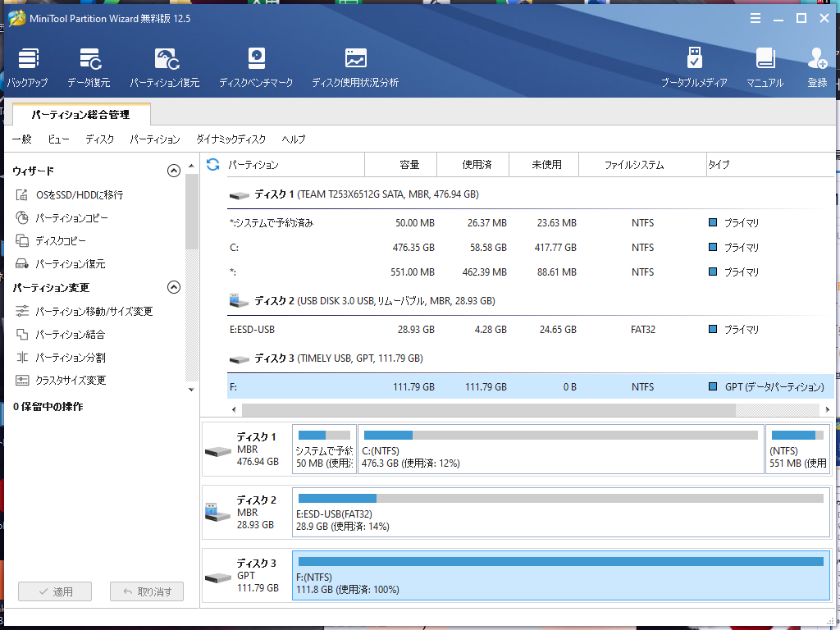This screenshot has width=840, height=630.
Task: Start the ディスクベンチマーク tool
Action: 256,67
